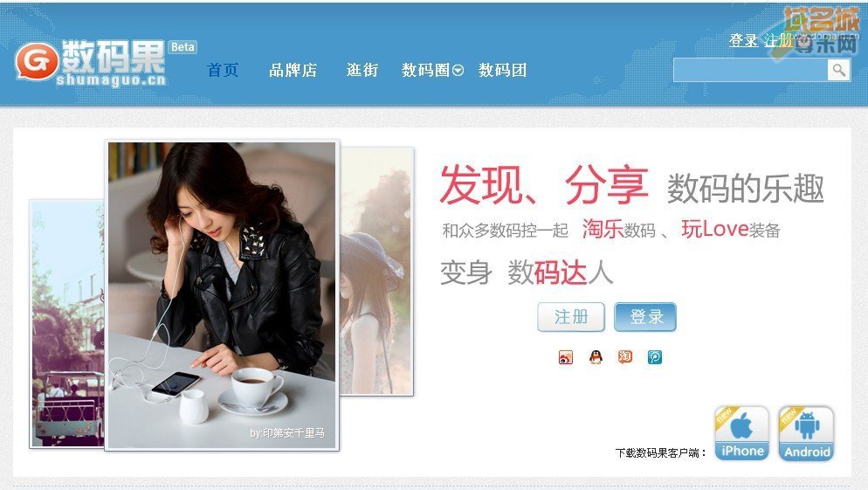This screenshot has height=490, width=868.
Task: Select the left street scene photo
Action: (x=67, y=323)
